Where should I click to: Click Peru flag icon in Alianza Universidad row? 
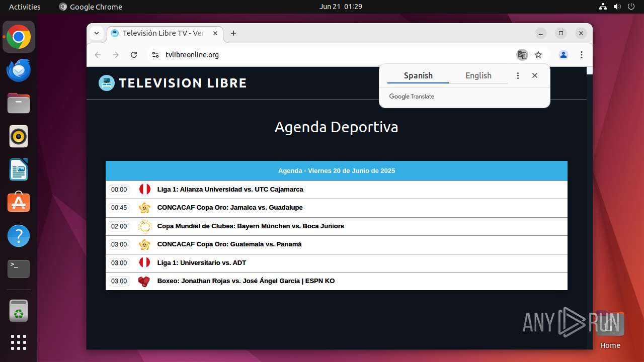click(x=144, y=190)
